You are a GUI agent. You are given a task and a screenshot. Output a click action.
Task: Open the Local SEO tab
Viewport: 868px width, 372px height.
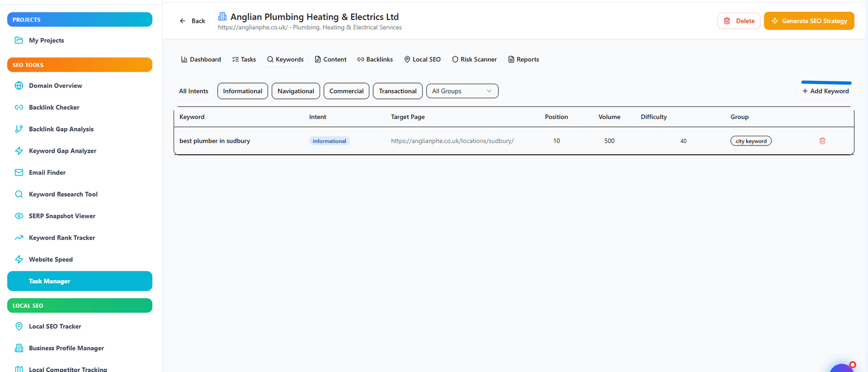[x=422, y=59]
